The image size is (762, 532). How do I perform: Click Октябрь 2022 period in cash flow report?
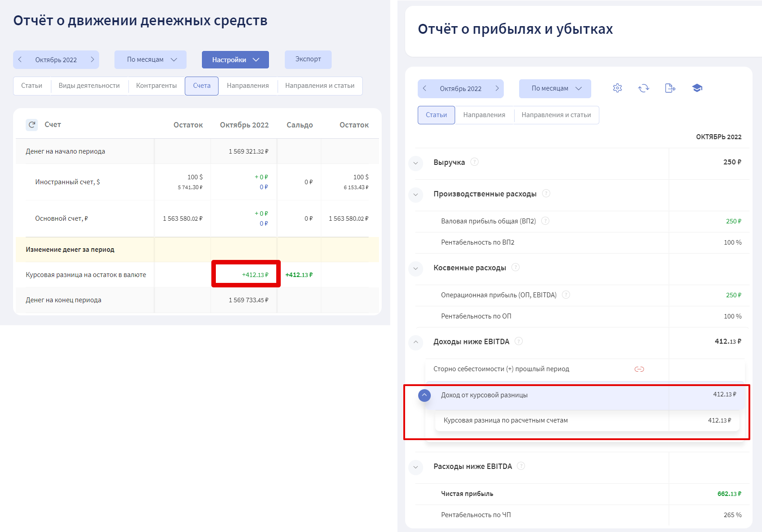56,60
